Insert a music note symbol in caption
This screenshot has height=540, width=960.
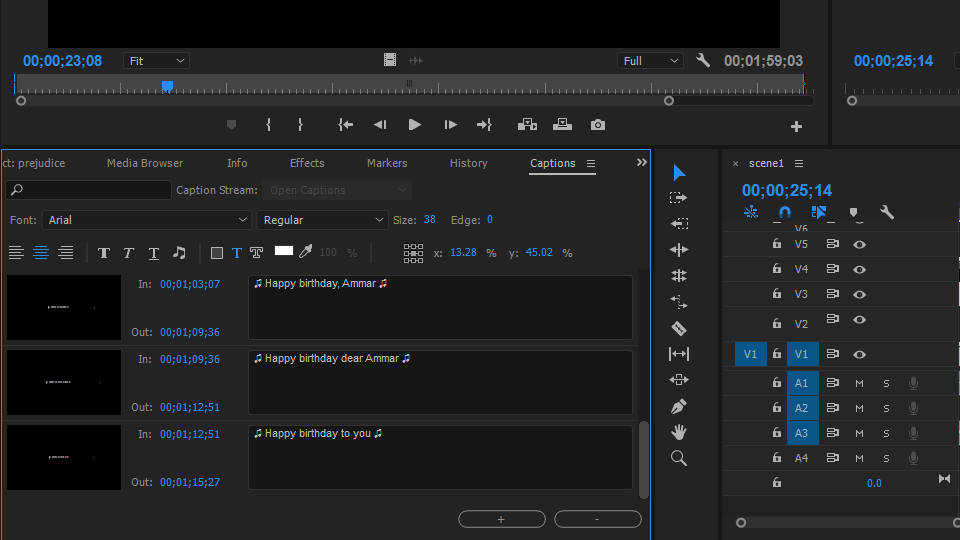(x=179, y=253)
